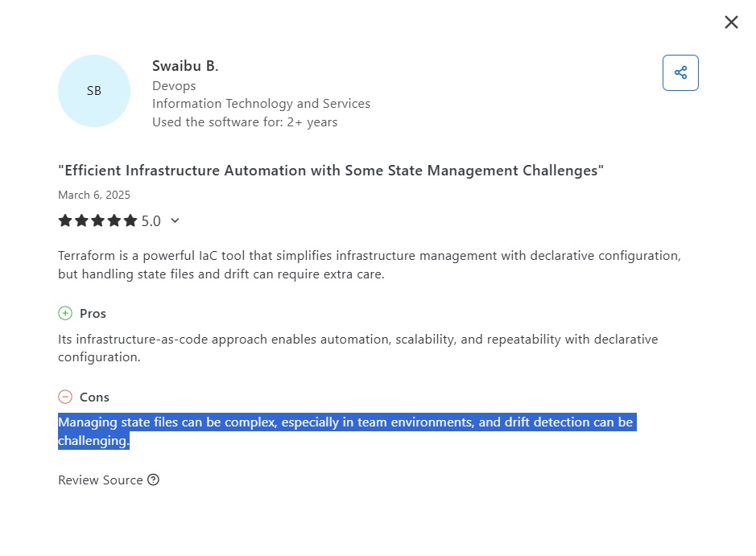Click the reviewer name Swaibu B.
Screen dimensions: 756x556
coord(185,66)
